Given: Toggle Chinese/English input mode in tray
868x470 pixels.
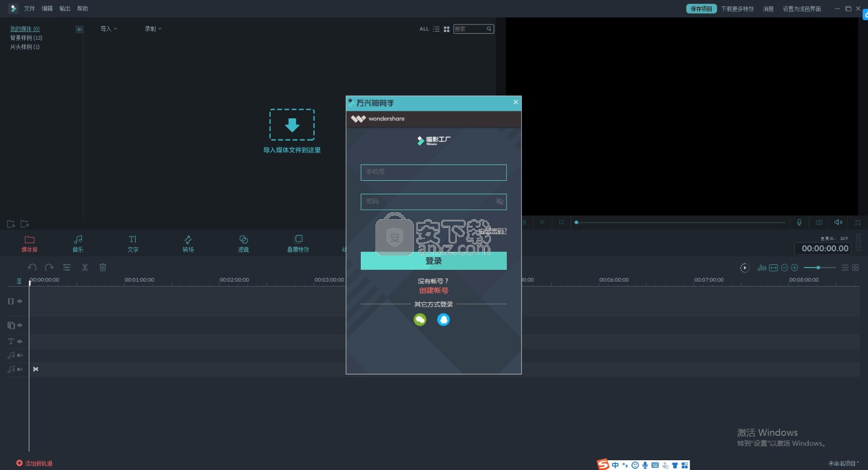Looking at the screenshot, I should click(x=615, y=465).
